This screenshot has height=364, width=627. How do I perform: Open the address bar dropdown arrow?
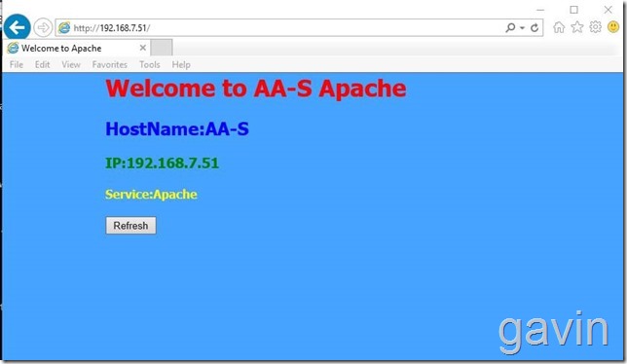[522, 28]
